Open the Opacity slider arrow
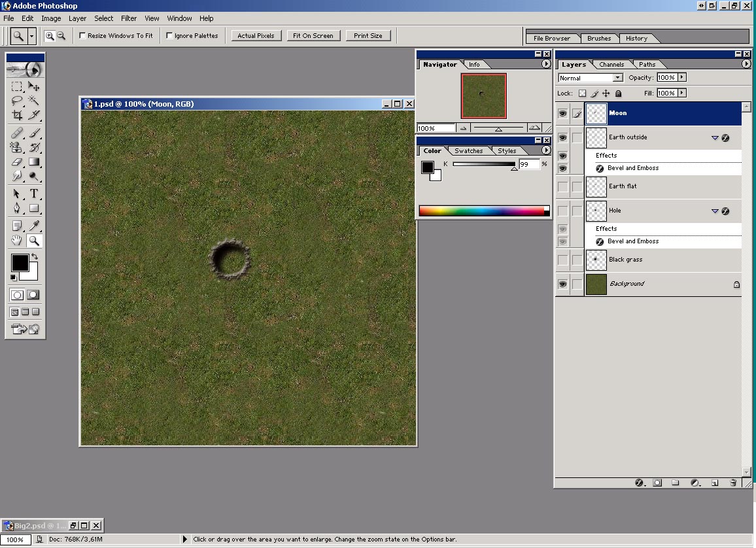This screenshot has width=756, height=548. pos(682,77)
